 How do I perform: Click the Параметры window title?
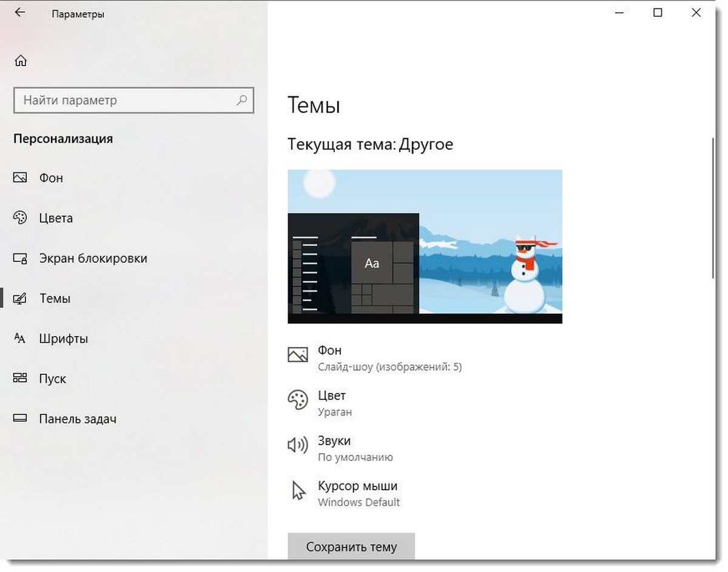pyautogui.click(x=78, y=14)
